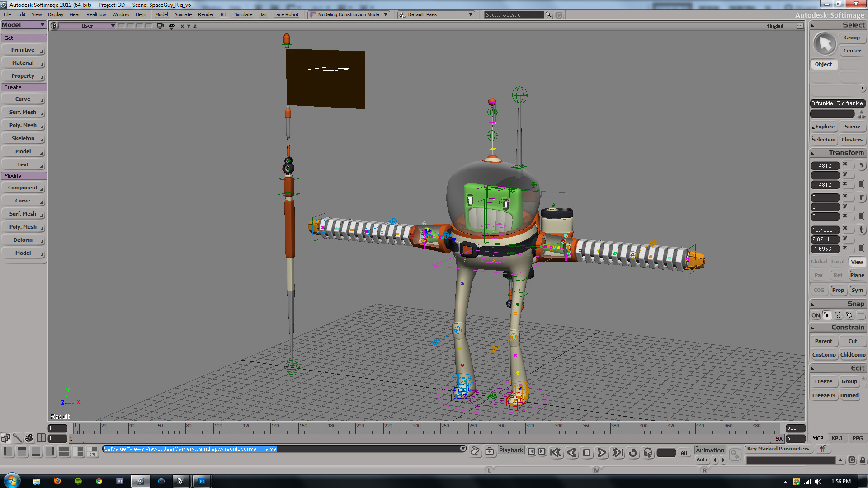Screen dimensions: 868x488
Task: Click the eye display icon in viewport
Action: click(172, 26)
